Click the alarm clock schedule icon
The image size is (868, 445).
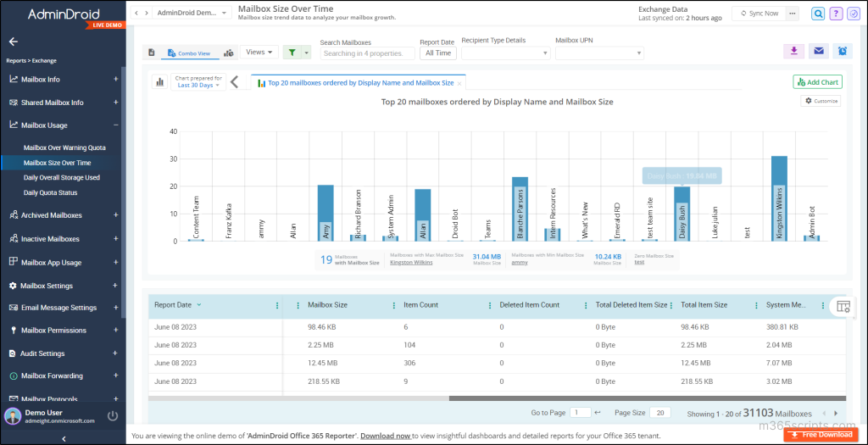(x=842, y=51)
